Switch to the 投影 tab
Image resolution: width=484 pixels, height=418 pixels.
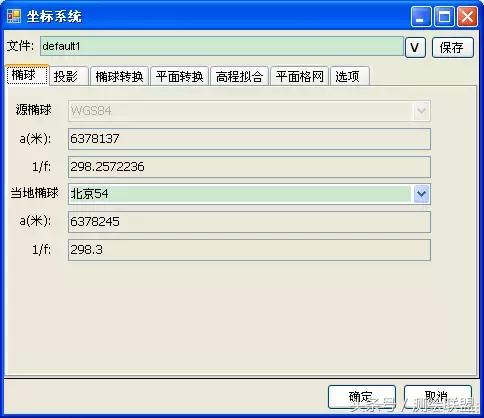click(69, 76)
